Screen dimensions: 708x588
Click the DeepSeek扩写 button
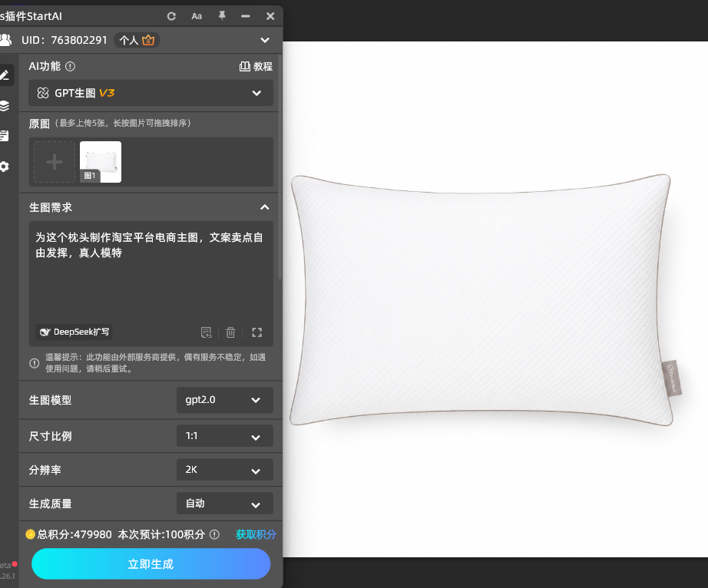74,332
